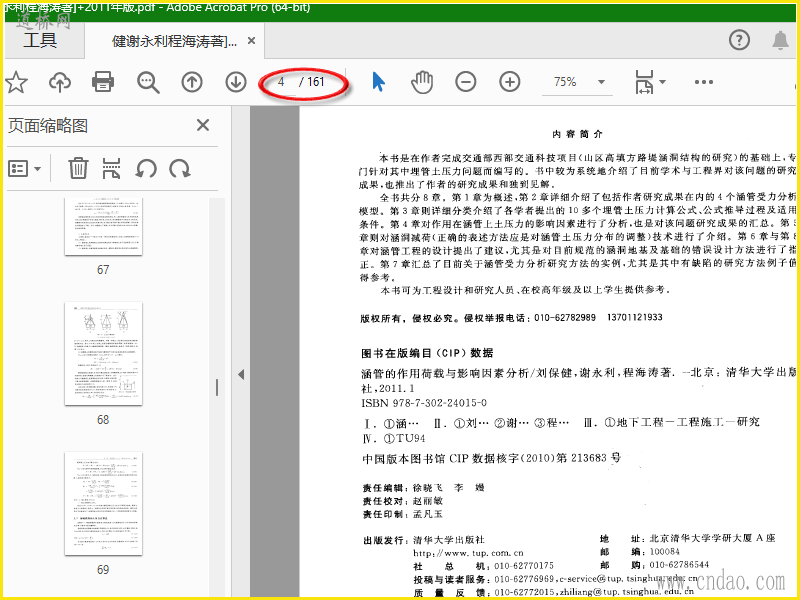
Task: Expand the page display options arrow
Action: (662, 82)
